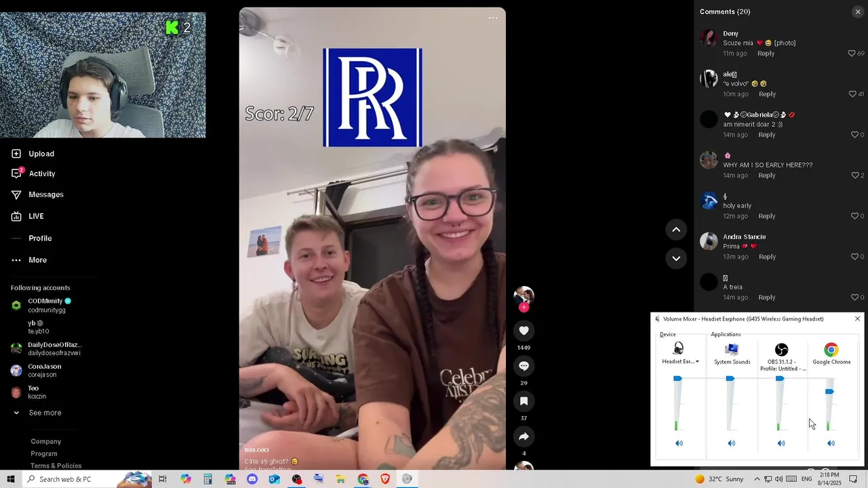
Task: Open creator mia.cect username on video
Action: click(x=257, y=449)
